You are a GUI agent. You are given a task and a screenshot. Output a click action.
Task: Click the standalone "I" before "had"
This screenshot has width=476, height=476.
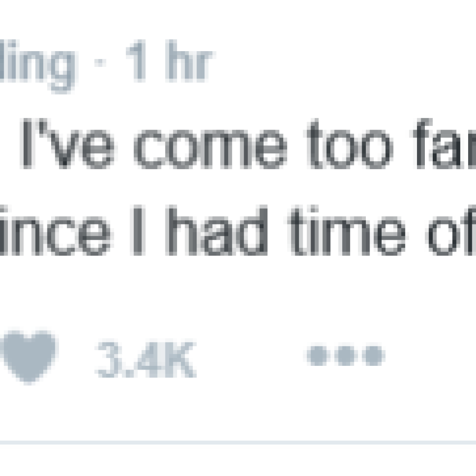139,230
